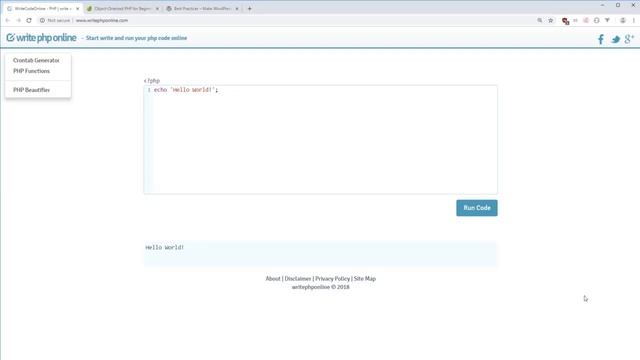Bookmark this page with the star icon
Screen dimensions: 640x360
[x=551, y=20]
